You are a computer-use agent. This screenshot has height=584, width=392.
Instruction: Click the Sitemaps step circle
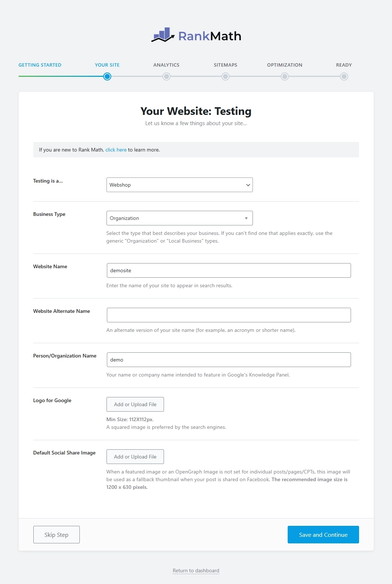[x=225, y=76]
